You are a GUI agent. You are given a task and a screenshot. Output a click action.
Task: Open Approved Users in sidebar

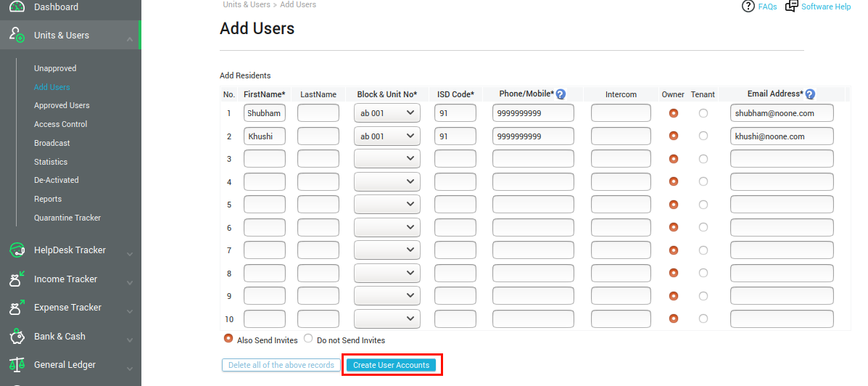click(62, 105)
